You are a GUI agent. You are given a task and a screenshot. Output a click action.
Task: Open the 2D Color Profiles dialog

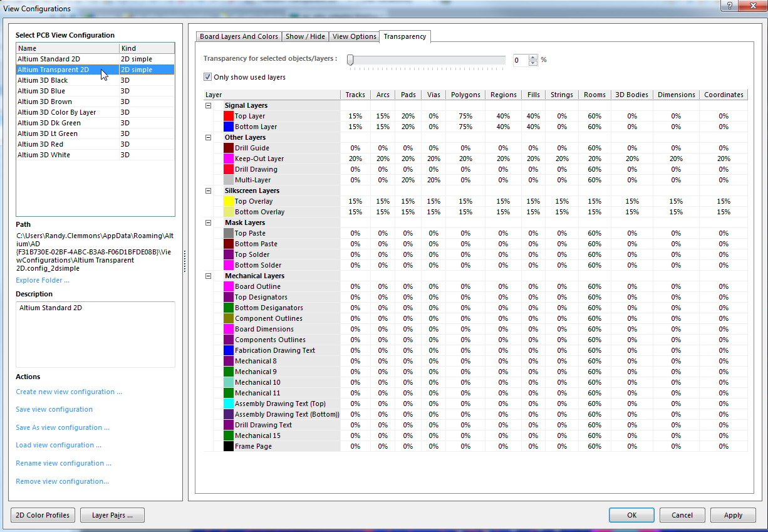click(42, 514)
